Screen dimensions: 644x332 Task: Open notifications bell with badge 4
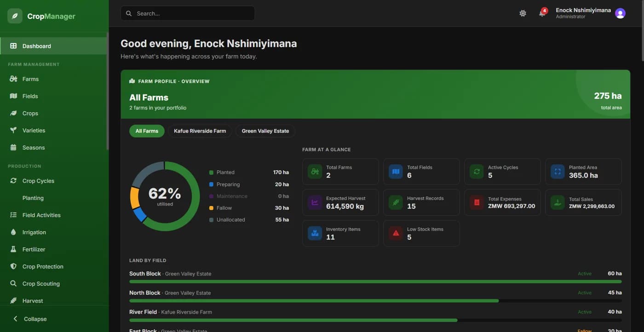coord(542,13)
